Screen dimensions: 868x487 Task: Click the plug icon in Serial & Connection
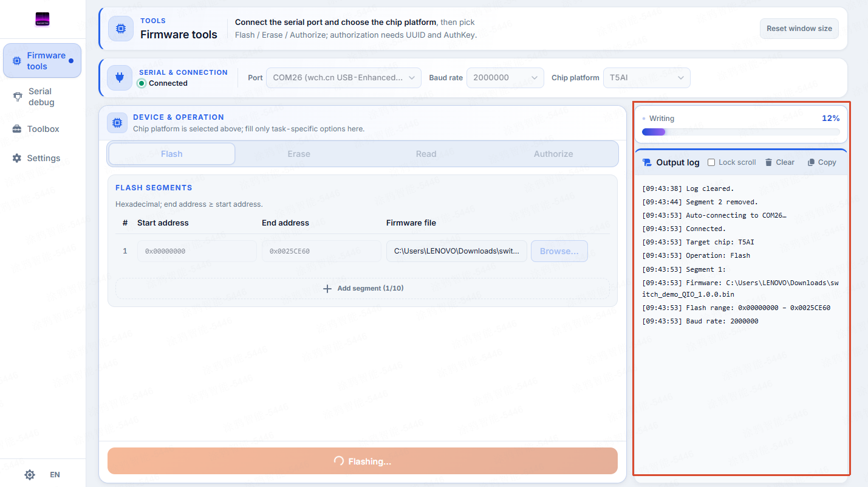(120, 78)
